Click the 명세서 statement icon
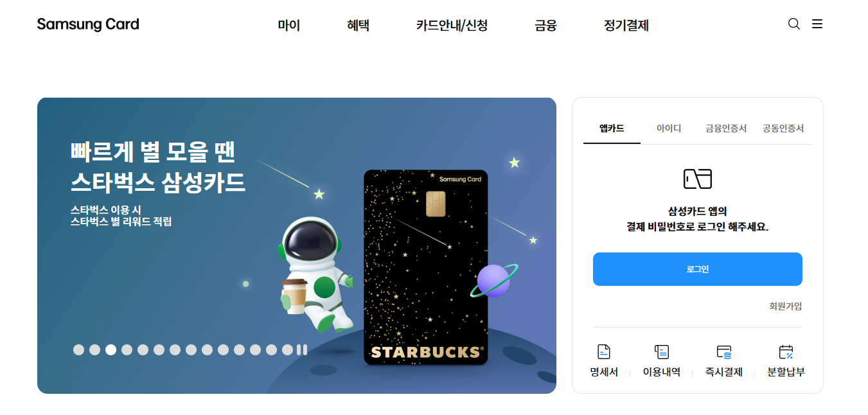 click(x=604, y=351)
